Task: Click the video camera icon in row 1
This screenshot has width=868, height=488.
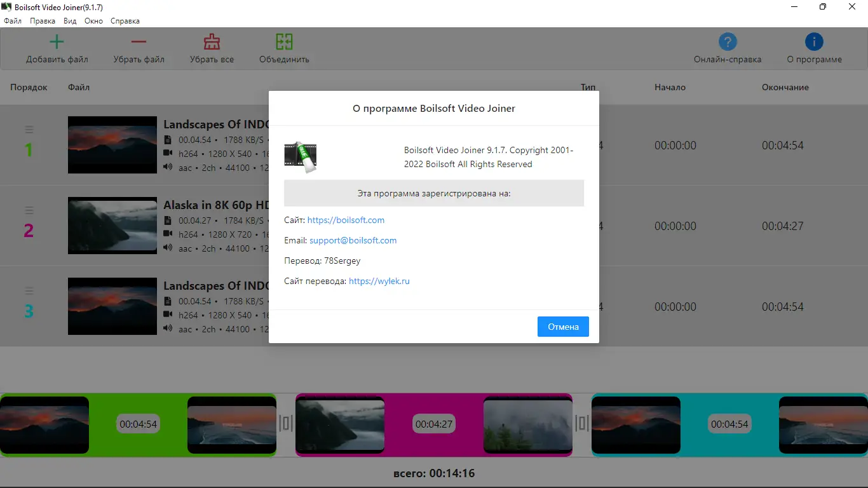Action: [168, 153]
